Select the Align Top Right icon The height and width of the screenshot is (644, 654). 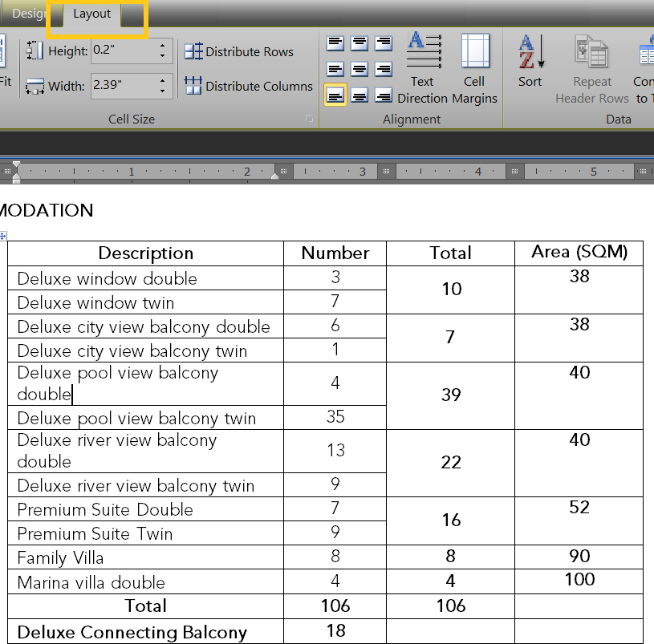(x=384, y=43)
